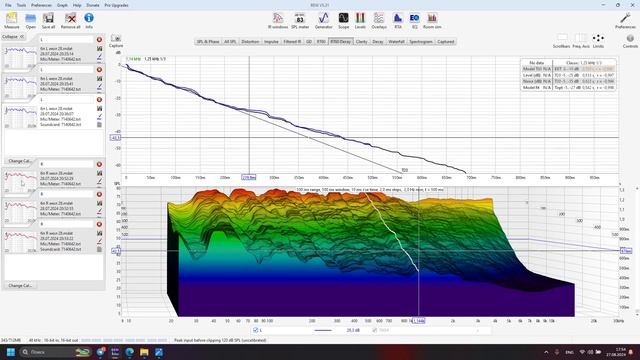The width and height of the screenshot is (640, 360).
Task: Open Pro Upgrades menu
Action: coord(116,5)
